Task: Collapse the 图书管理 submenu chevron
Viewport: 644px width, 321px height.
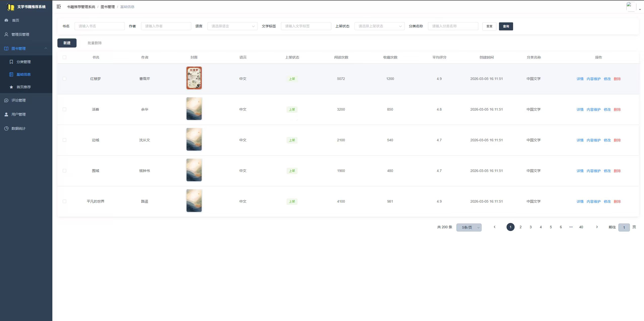Action: 46,48
